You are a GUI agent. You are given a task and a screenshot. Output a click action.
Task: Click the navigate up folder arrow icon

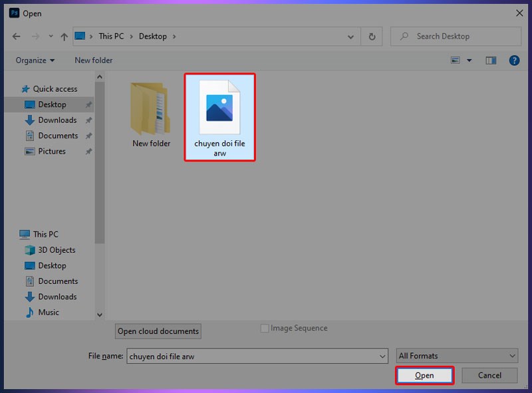click(x=63, y=36)
